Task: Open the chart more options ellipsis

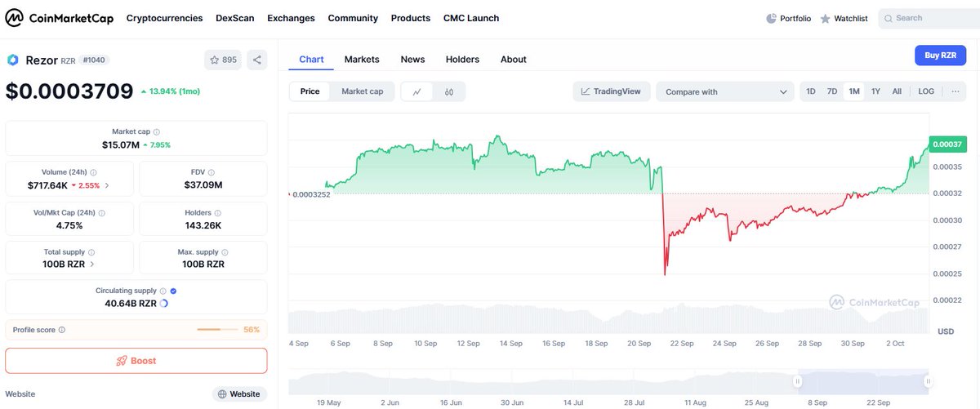Action: (955, 91)
